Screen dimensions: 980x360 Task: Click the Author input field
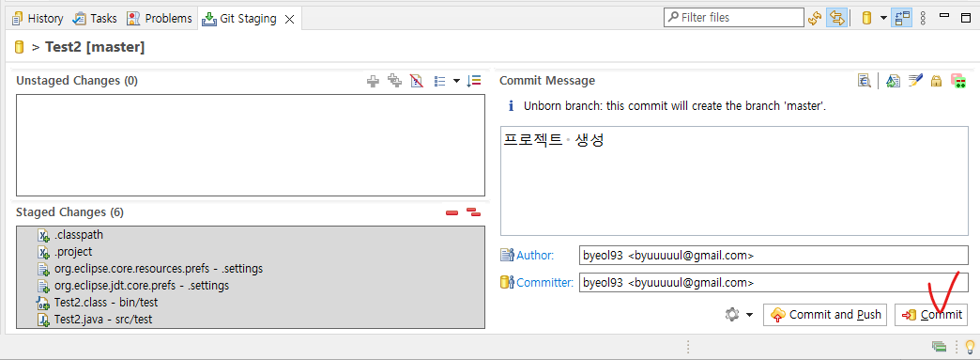(x=773, y=256)
